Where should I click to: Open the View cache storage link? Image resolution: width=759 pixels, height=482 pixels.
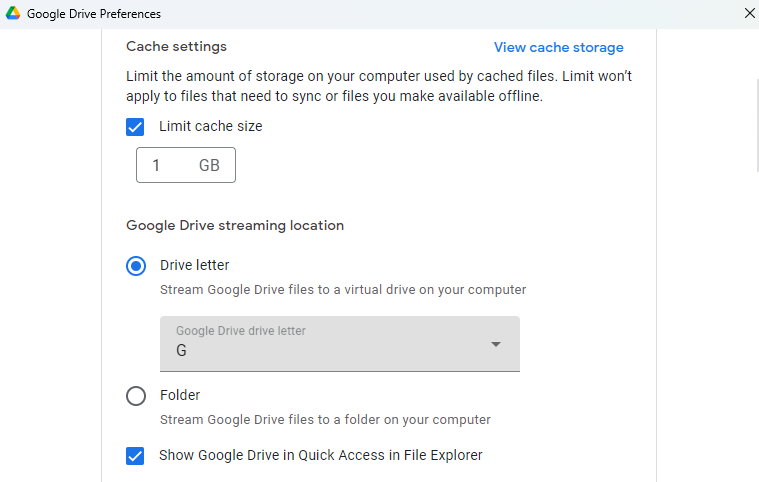click(558, 47)
